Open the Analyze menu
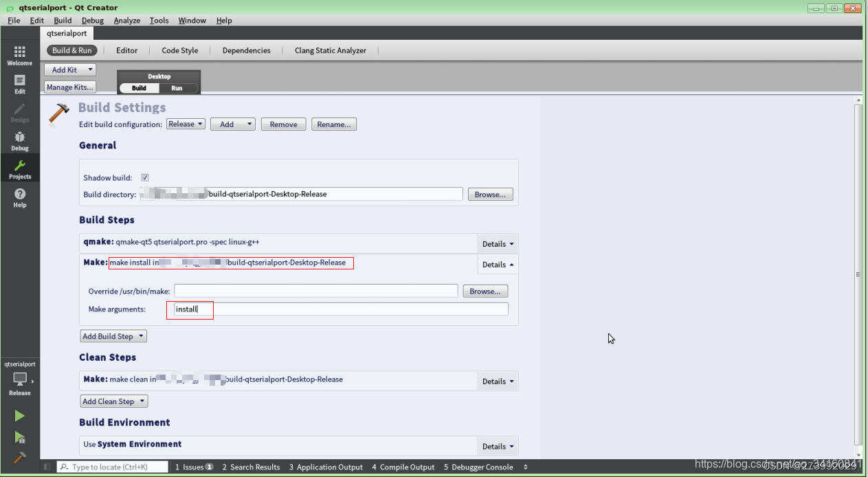Image resolution: width=868 pixels, height=477 pixels. (127, 21)
